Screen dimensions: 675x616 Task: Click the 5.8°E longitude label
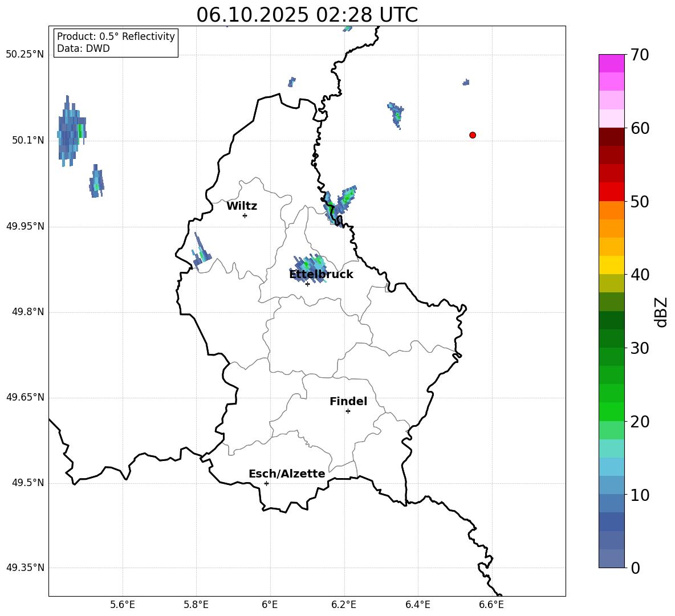[196, 605]
